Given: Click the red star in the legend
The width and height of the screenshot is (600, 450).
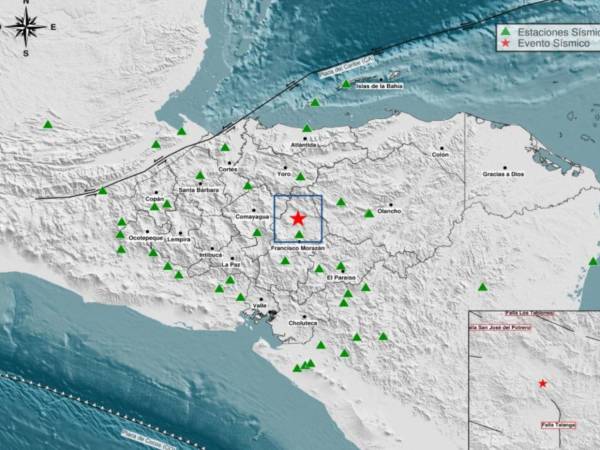Looking at the screenshot, I should [x=506, y=43].
